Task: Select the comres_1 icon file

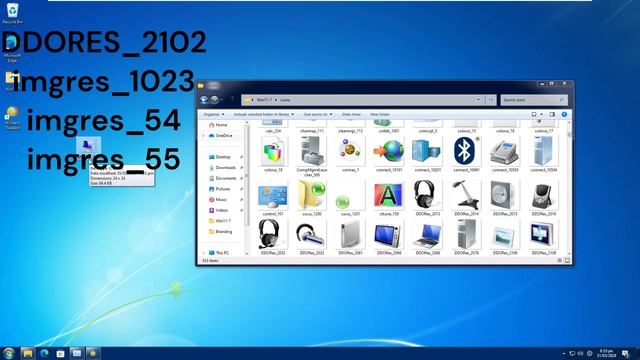Action: pyautogui.click(x=350, y=154)
